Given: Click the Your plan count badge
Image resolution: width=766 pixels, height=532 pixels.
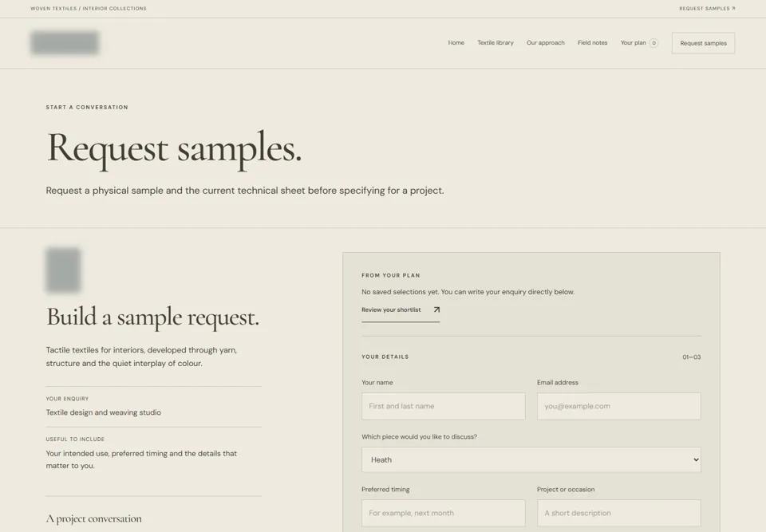Looking at the screenshot, I should click(653, 43).
